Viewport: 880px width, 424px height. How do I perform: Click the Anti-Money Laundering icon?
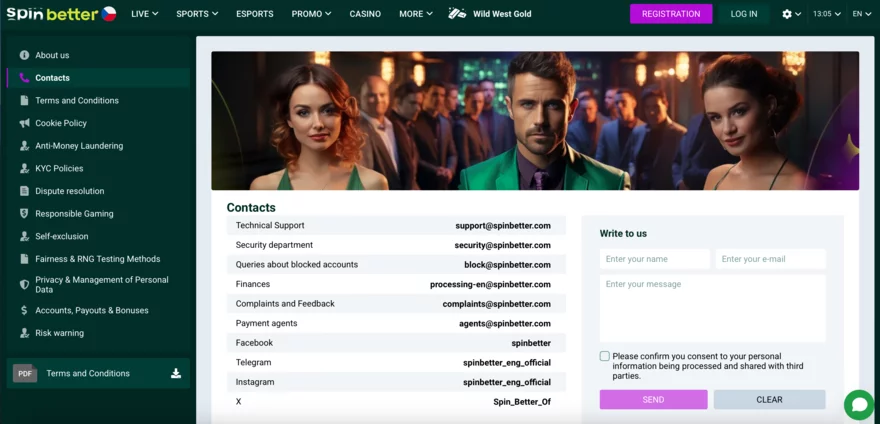click(24, 146)
